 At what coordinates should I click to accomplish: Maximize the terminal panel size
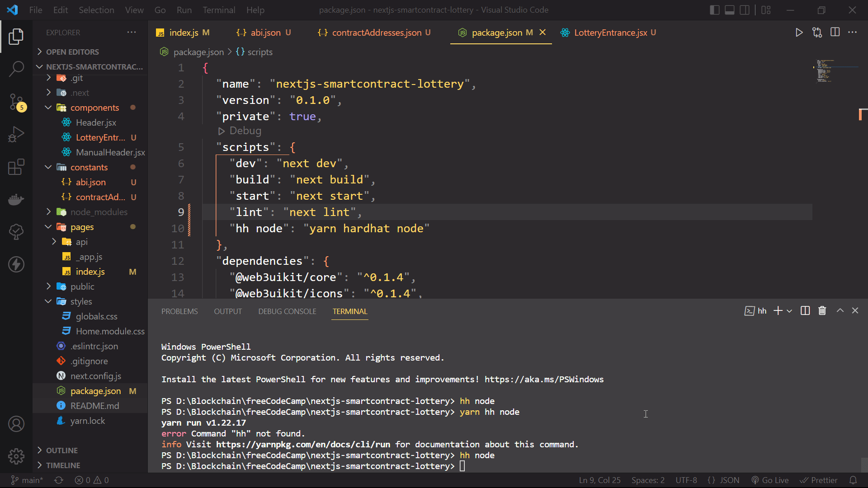click(840, 311)
